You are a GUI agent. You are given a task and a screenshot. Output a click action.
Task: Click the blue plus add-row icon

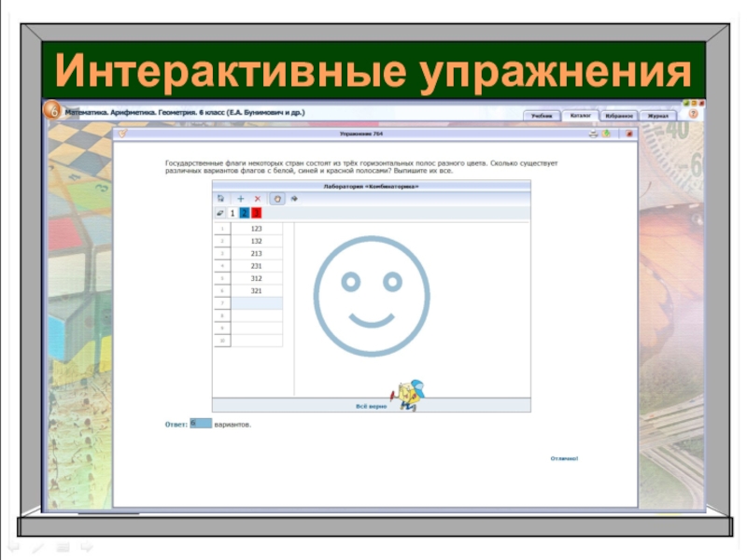(x=241, y=199)
